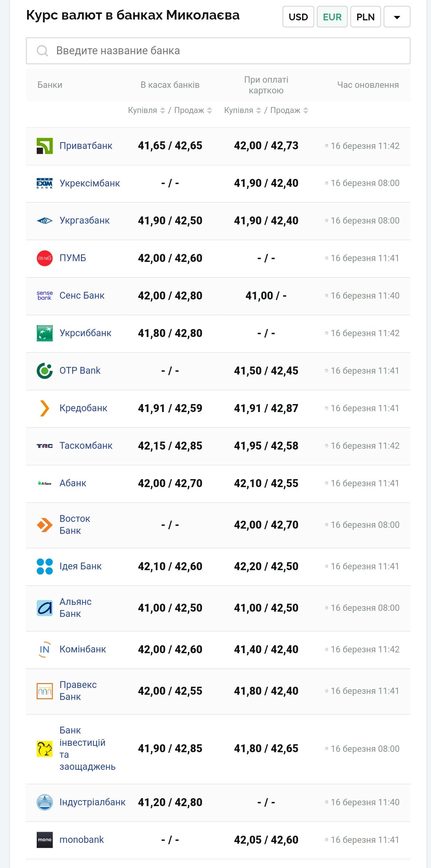Click the ПУМБ red circle logo
Screen dimensions: 431x868
click(x=44, y=258)
